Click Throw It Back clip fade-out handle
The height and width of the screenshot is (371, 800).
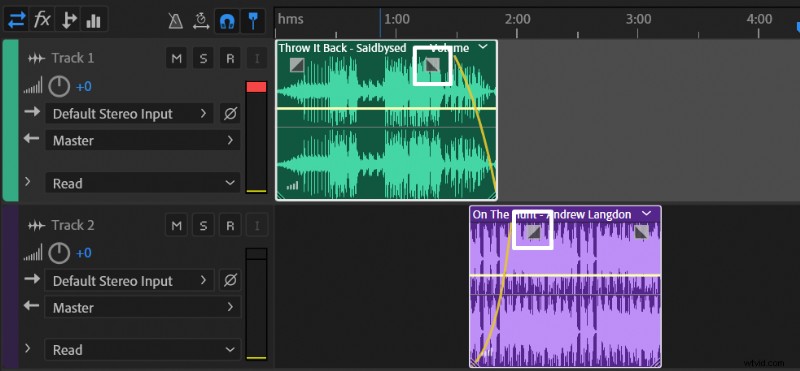(x=433, y=65)
